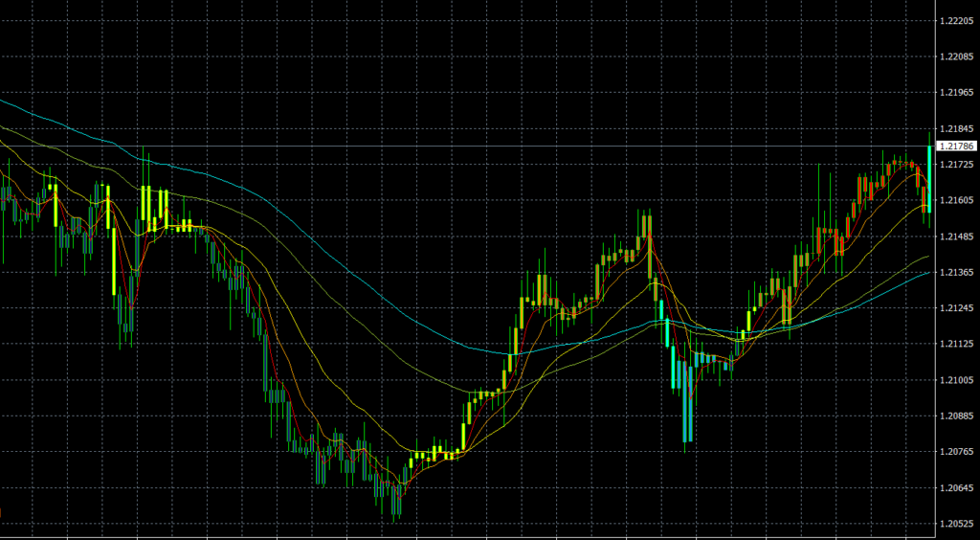Click the 1.20885 price scale label

tap(956, 416)
